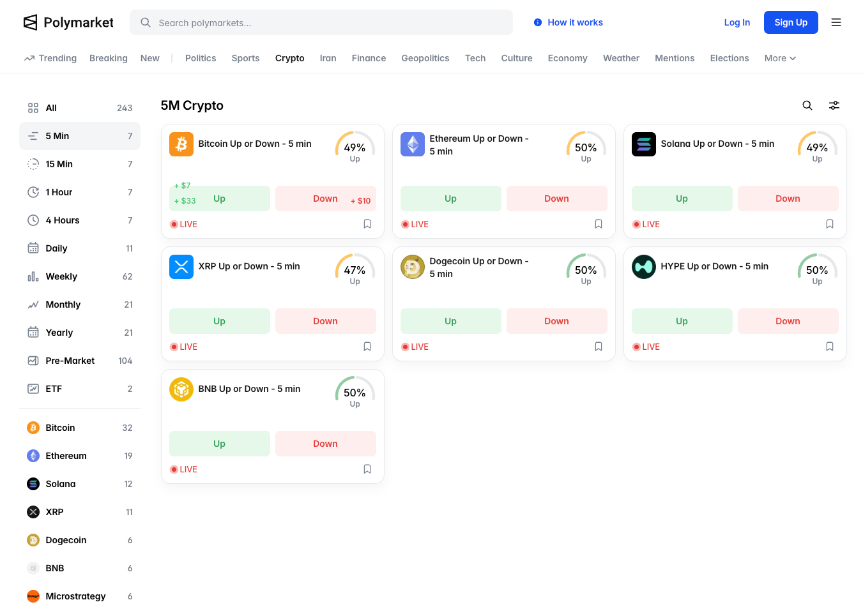
Task: Open the Trending tab
Action: point(50,58)
